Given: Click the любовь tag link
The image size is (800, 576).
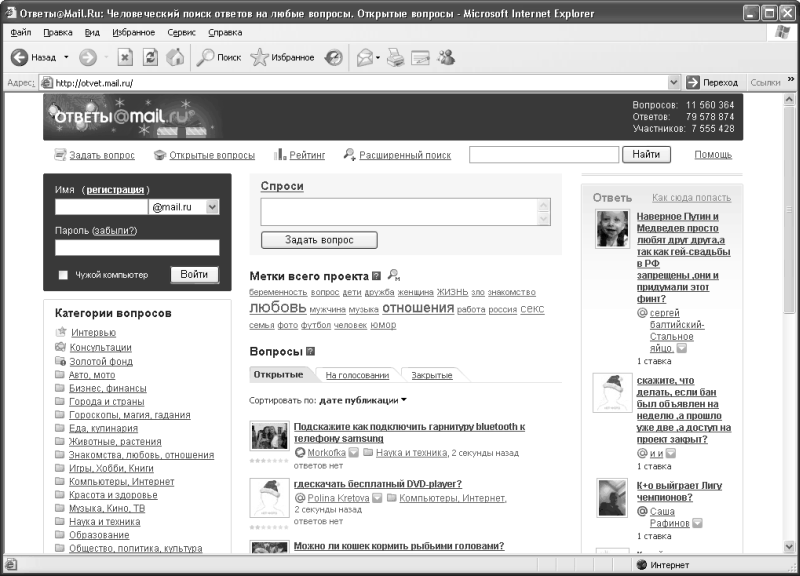Looking at the screenshot, I should pos(278,308).
